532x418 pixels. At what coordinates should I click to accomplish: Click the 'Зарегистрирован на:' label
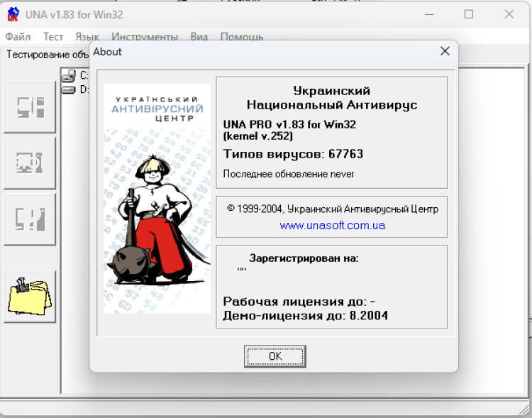click(304, 258)
